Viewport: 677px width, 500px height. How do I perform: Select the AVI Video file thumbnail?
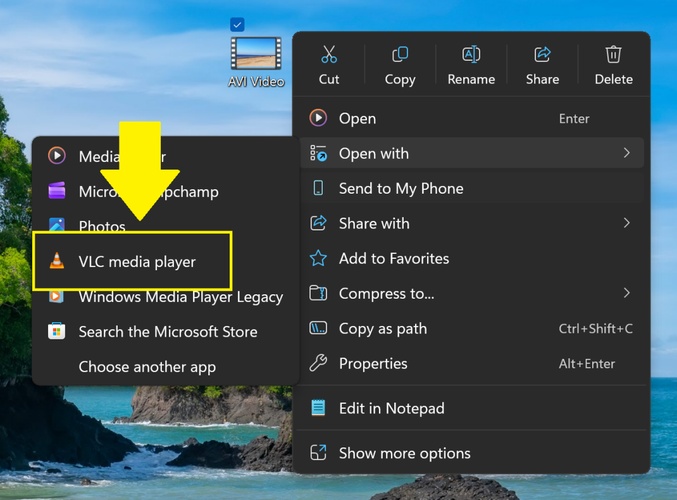[x=256, y=54]
